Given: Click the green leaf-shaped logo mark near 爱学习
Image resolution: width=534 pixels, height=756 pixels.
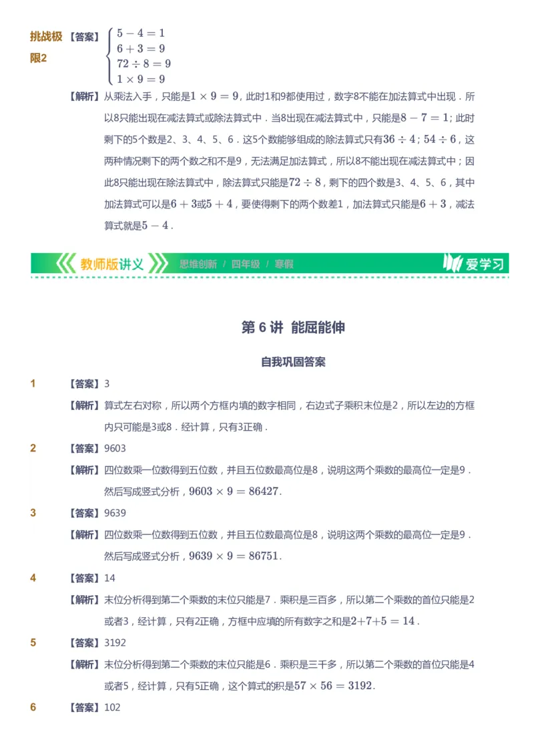Looking at the screenshot, I should tap(454, 263).
